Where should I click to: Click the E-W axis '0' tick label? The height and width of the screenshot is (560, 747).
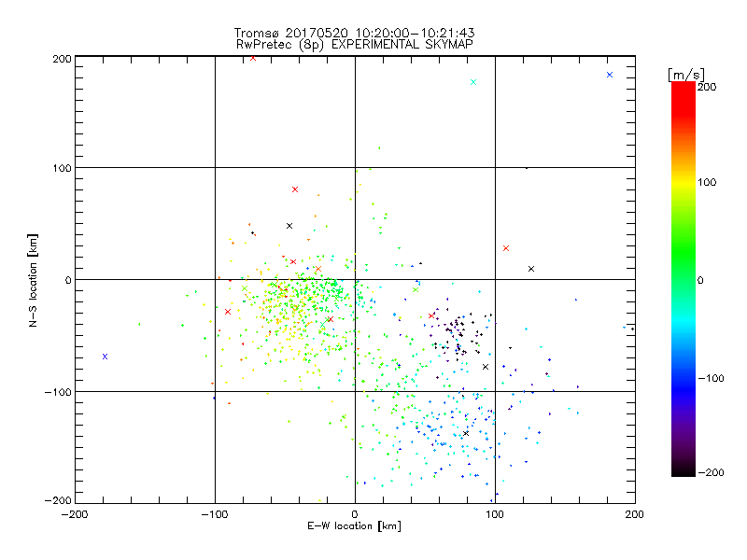[355, 514]
